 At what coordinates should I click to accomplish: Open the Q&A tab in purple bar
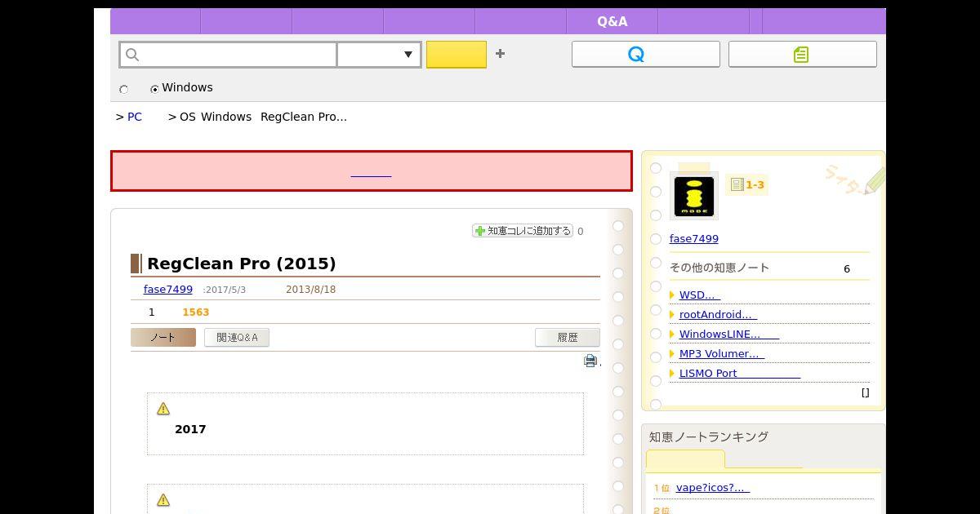612,21
